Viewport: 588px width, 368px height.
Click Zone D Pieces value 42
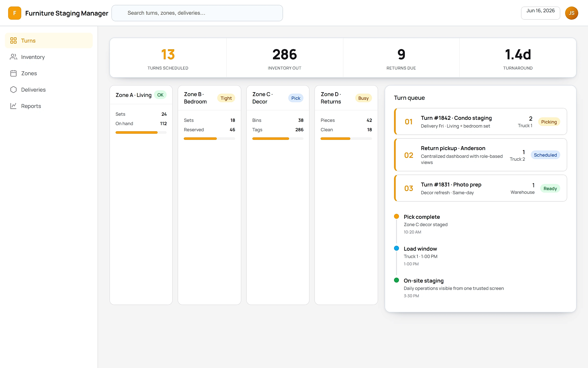(369, 120)
